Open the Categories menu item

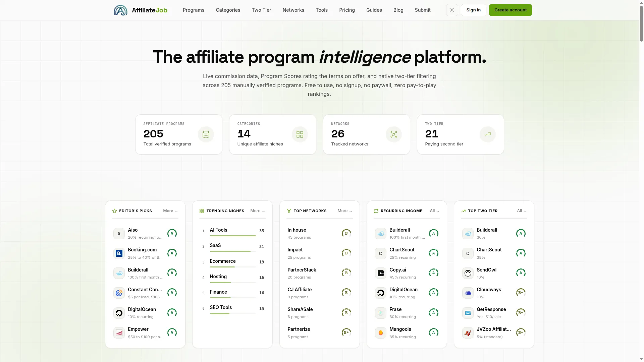coord(228,10)
